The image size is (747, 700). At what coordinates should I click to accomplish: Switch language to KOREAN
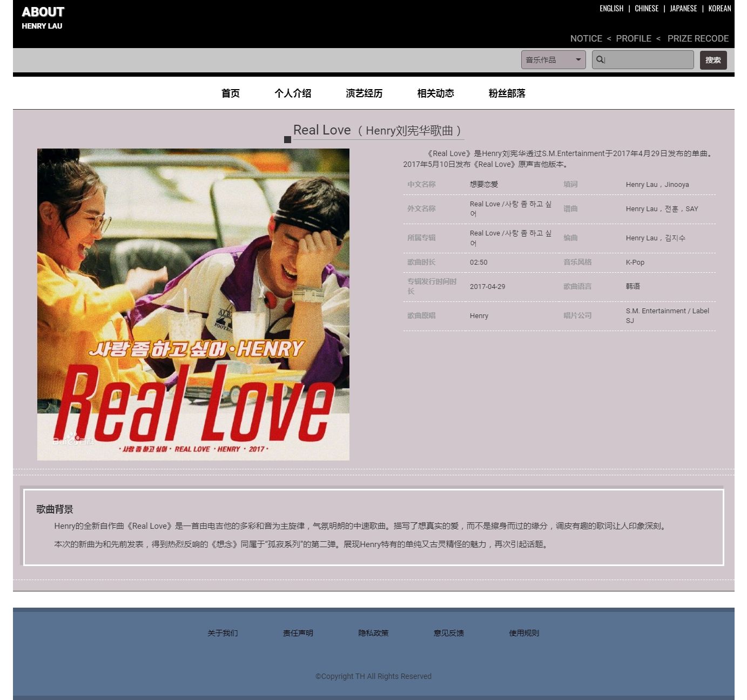[x=719, y=9]
